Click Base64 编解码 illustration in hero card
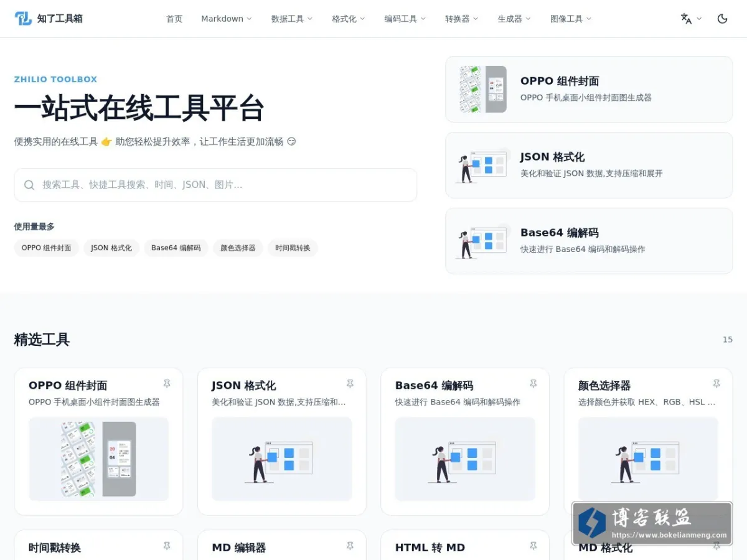Viewport: 747px width, 560px height. pyautogui.click(x=483, y=241)
